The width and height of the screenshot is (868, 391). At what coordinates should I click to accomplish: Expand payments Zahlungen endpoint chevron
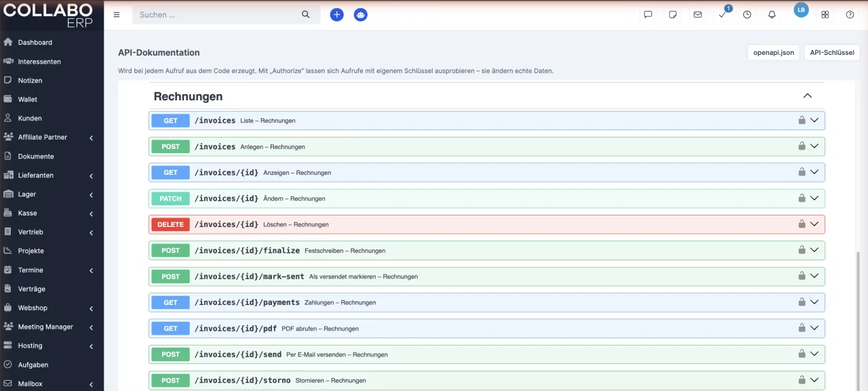[x=814, y=302]
